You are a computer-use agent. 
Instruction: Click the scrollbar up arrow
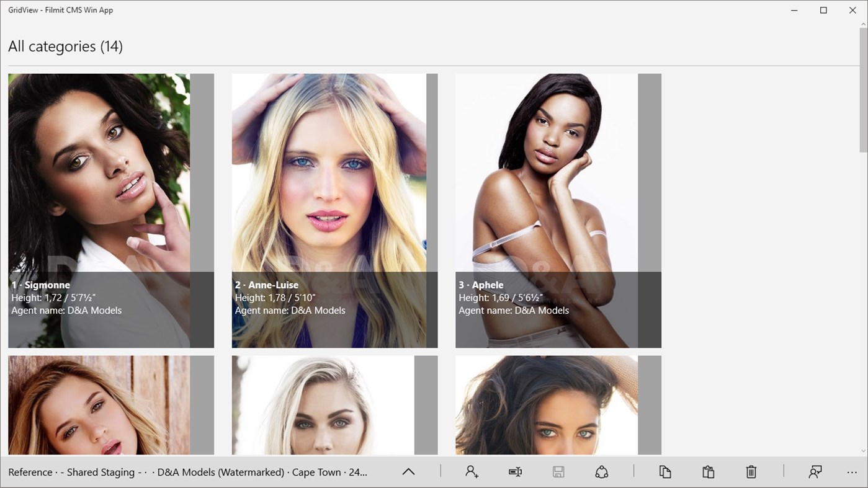click(863, 24)
